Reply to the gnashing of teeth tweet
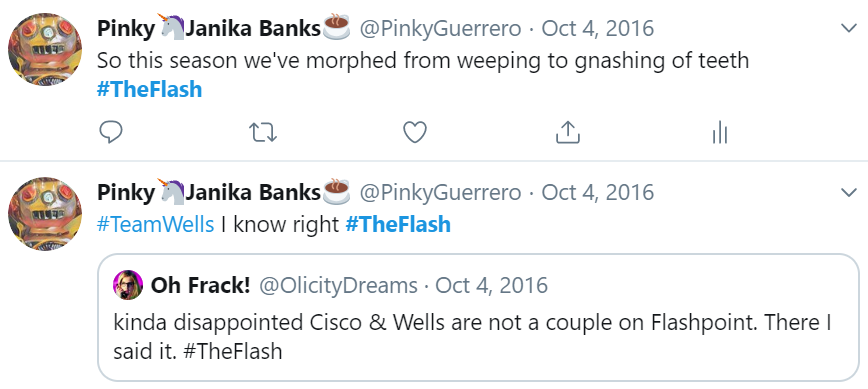This screenshot has width=868, height=389. pyautogui.click(x=110, y=133)
